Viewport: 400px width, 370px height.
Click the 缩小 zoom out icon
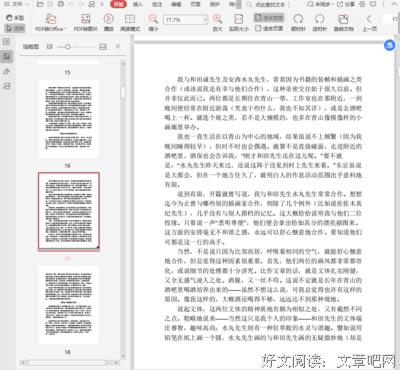[153, 19]
